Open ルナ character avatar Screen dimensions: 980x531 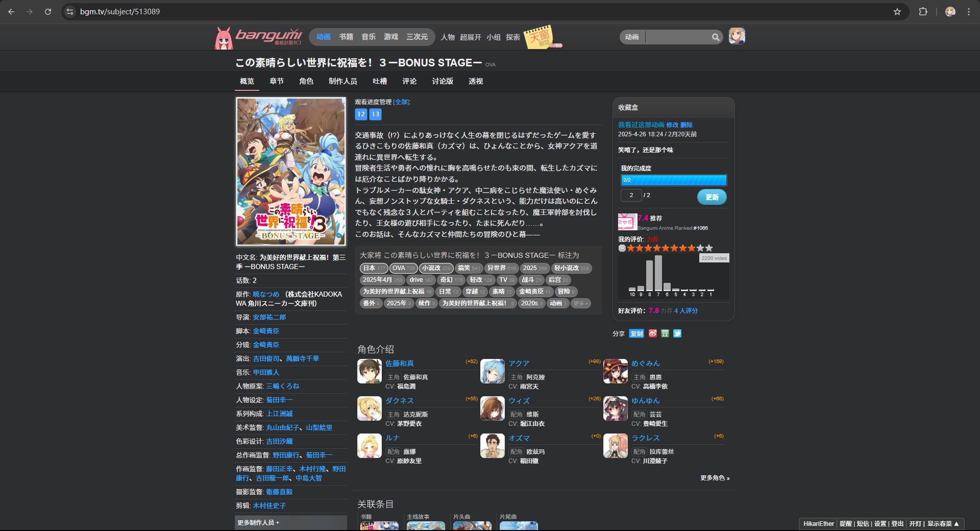click(370, 446)
